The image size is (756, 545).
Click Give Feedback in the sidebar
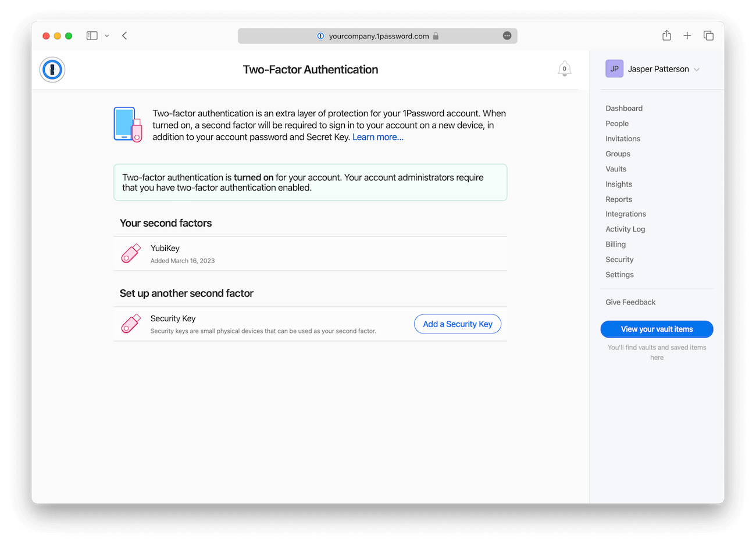pos(630,302)
